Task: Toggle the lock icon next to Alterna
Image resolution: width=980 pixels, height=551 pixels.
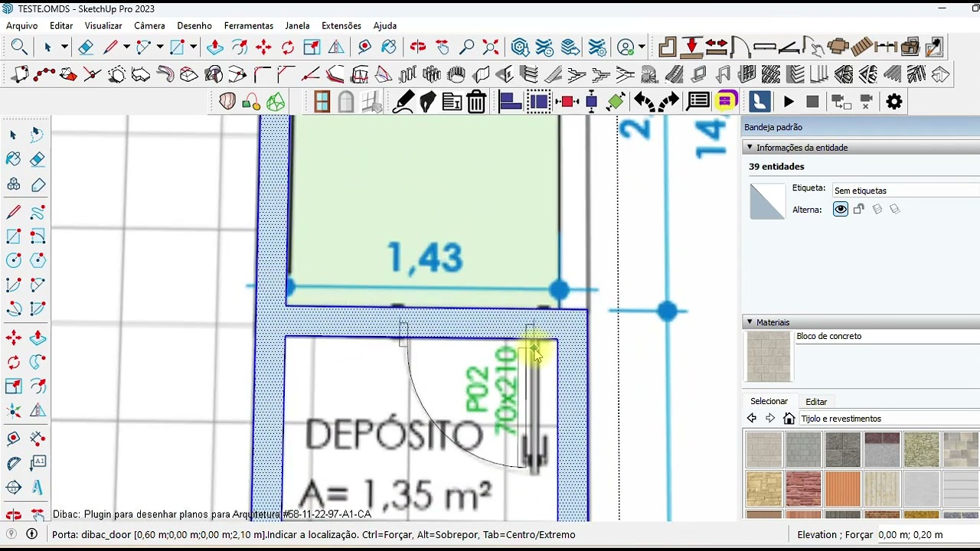Action: coord(859,209)
